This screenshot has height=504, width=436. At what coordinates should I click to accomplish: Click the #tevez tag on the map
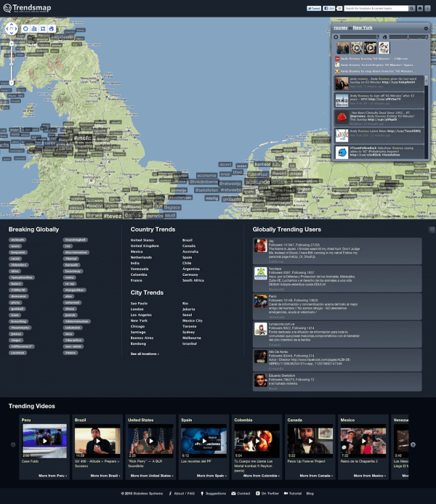pyautogui.click(x=113, y=216)
